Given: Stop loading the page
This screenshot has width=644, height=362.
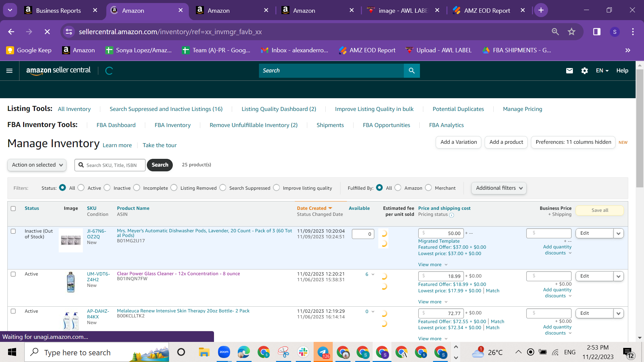Looking at the screenshot, I should point(47,32).
